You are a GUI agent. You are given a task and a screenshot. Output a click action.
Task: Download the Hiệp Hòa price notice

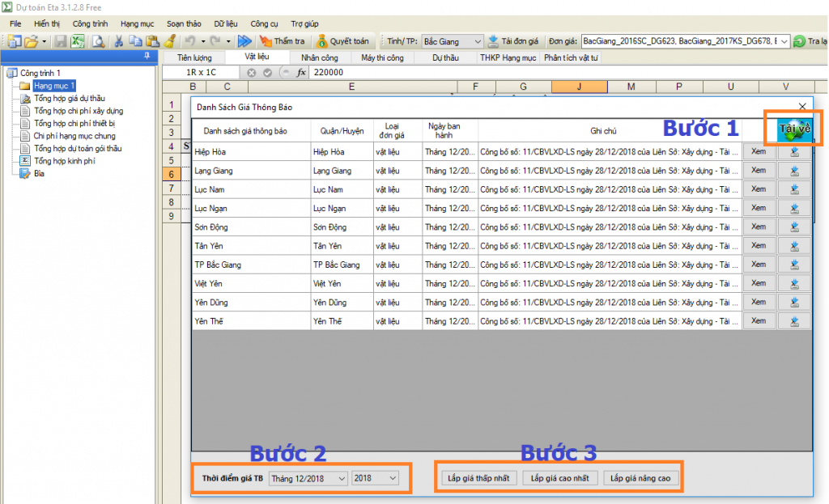794,151
